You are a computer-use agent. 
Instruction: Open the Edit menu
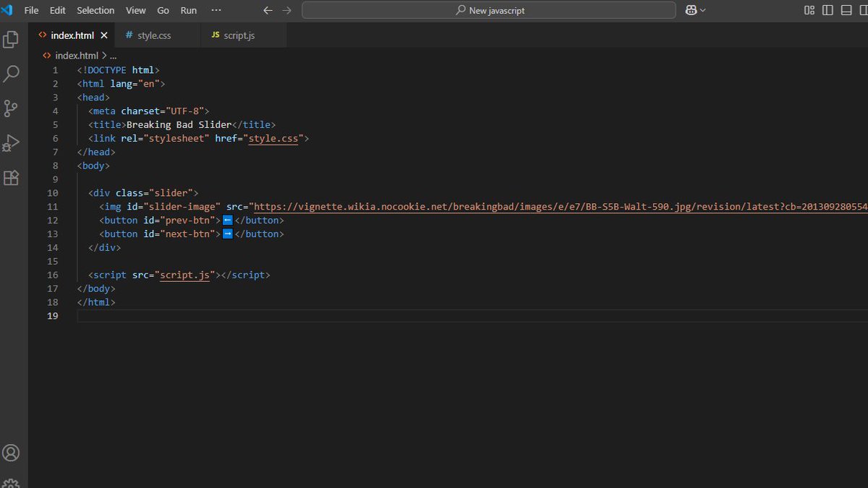coord(57,10)
